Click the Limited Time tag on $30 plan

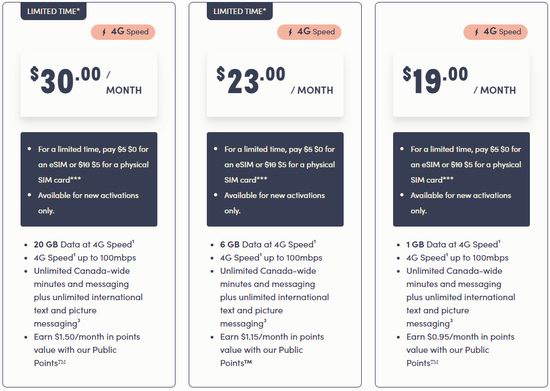coord(53,11)
